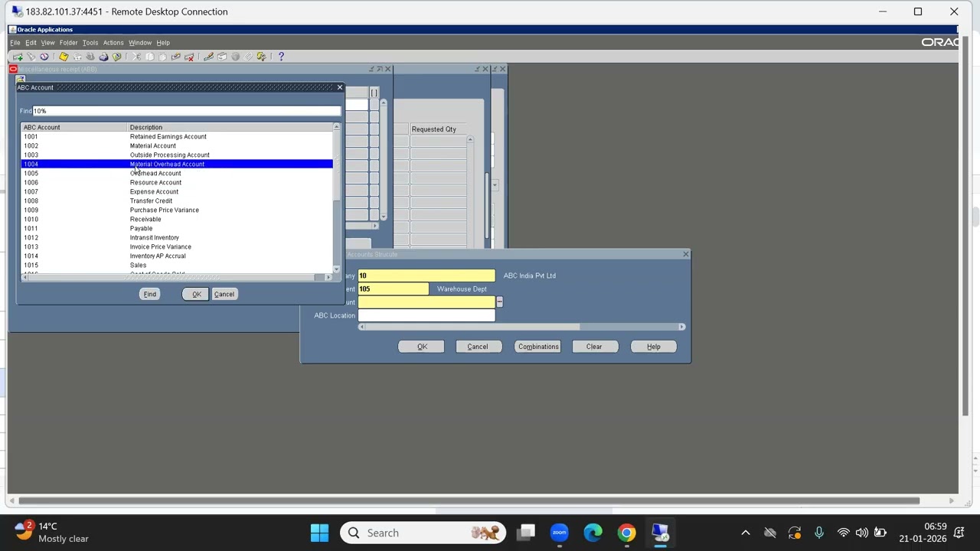Click OK in the Accounts Structure window
The height and width of the screenshot is (551, 980).
[x=422, y=347]
